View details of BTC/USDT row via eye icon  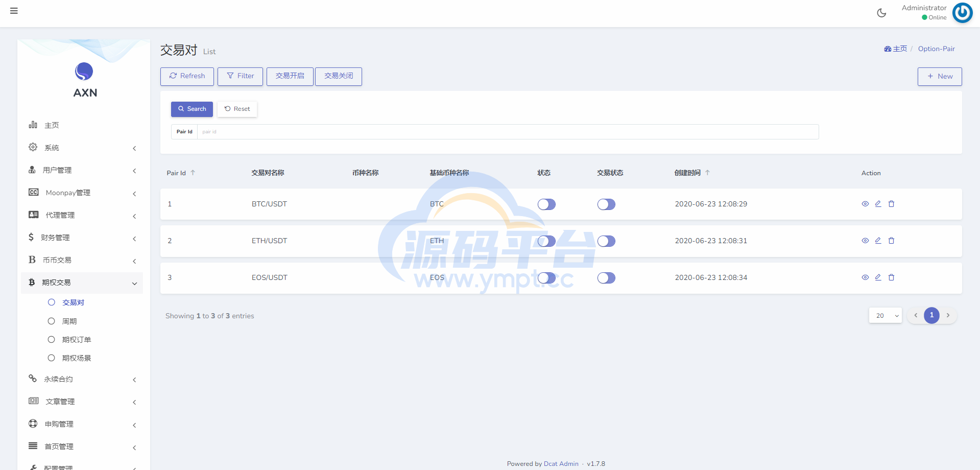tap(865, 204)
